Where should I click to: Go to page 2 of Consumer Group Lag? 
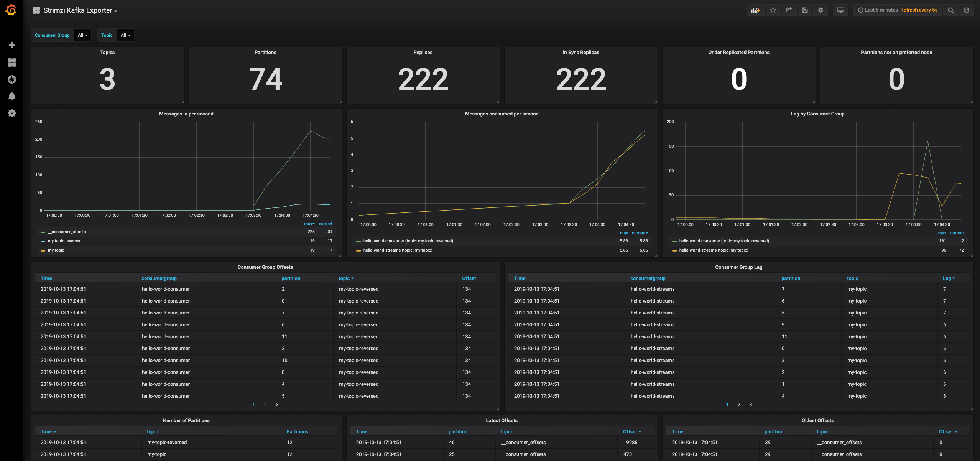(739, 405)
